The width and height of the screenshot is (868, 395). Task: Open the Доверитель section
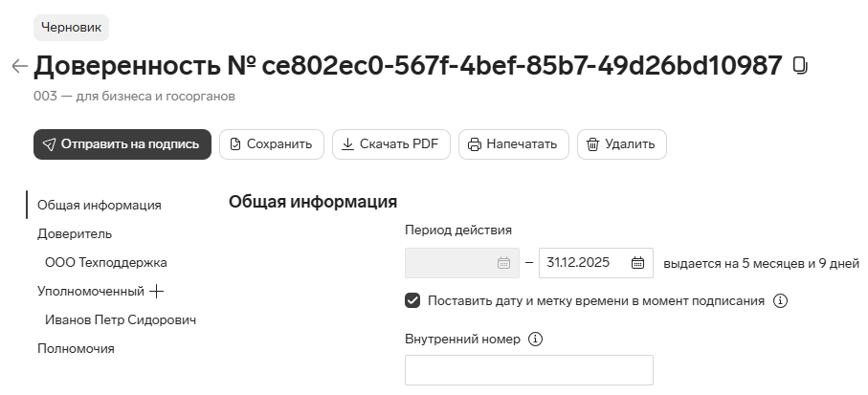[x=75, y=234]
